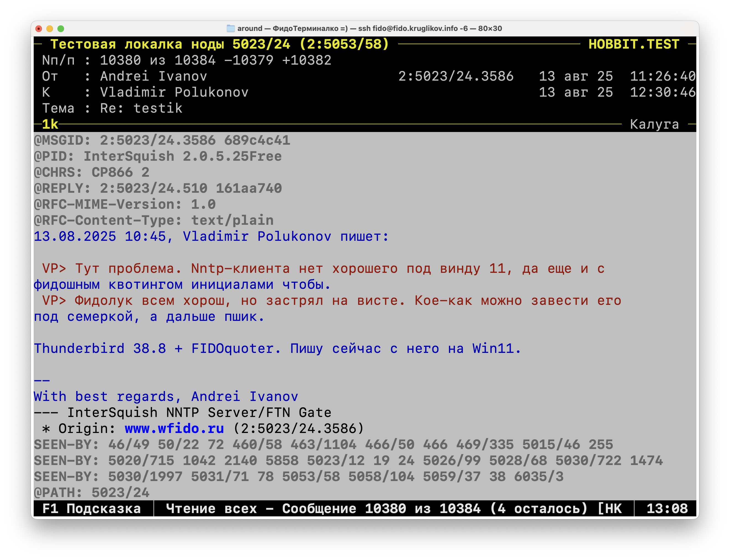Click the line фидошным квотингом инициалами чтобы
Viewport: 730px width, 560px height.
(182, 284)
